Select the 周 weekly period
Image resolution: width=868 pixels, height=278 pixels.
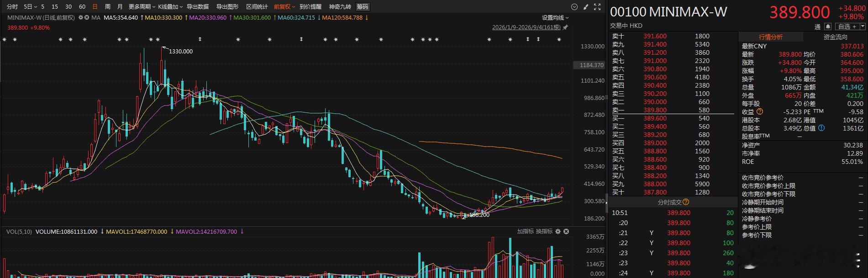click(x=107, y=7)
